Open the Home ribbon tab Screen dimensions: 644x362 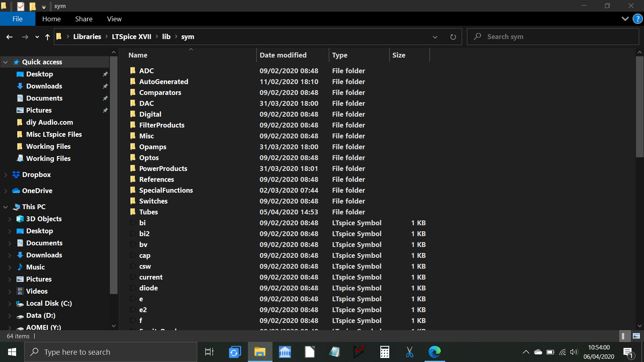click(52, 19)
